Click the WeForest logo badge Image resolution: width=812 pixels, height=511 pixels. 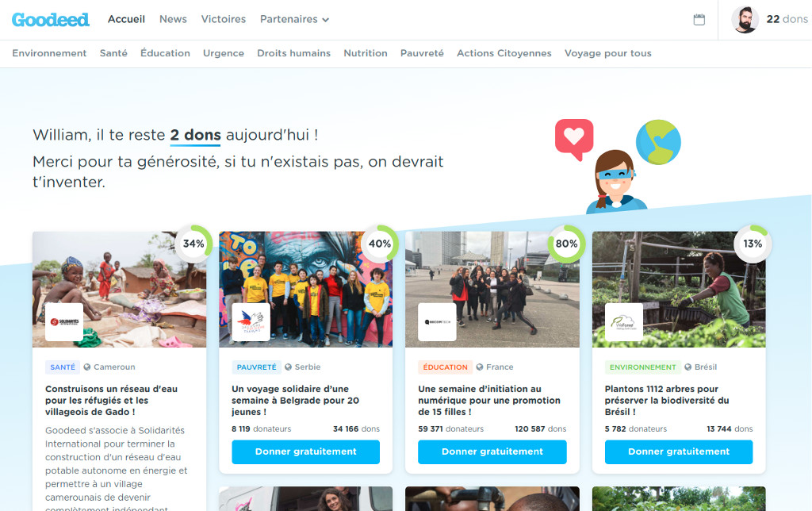point(623,322)
